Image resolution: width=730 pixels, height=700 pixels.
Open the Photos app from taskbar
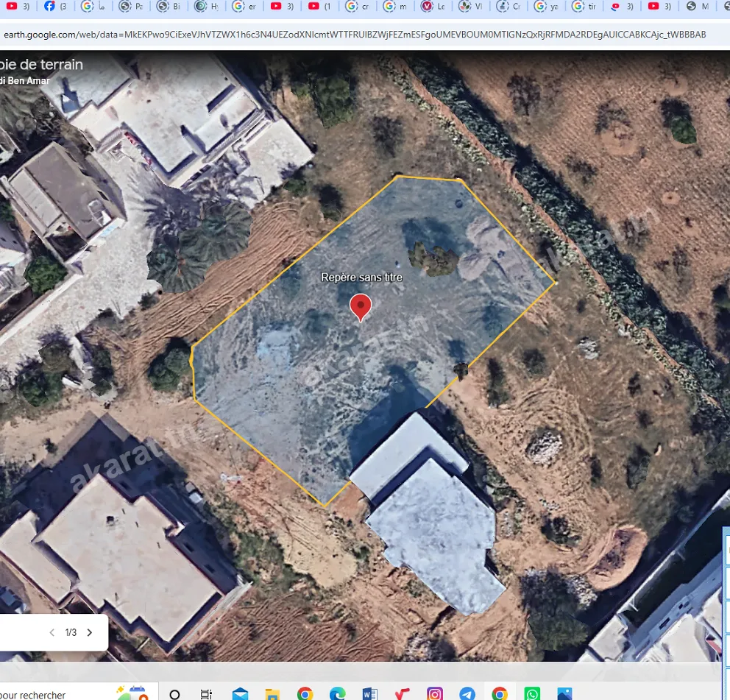tap(564, 694)
